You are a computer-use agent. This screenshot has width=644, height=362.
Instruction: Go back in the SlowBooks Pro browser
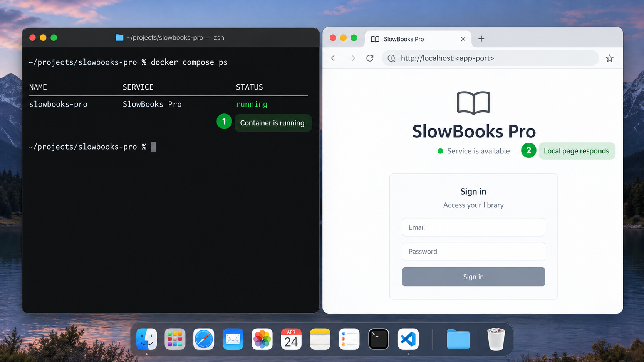click(x=334, y=58)
